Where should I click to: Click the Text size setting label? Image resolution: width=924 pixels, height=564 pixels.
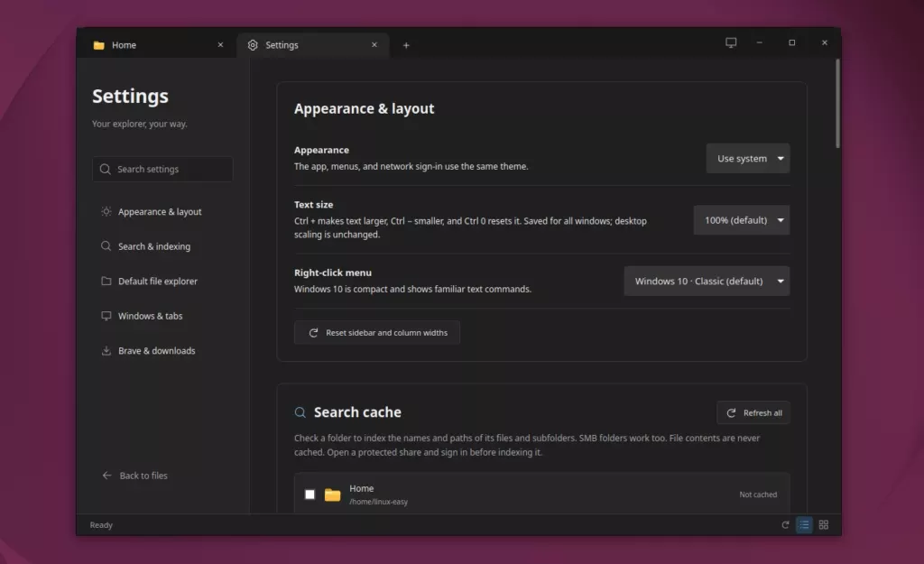tap(313, 205)
